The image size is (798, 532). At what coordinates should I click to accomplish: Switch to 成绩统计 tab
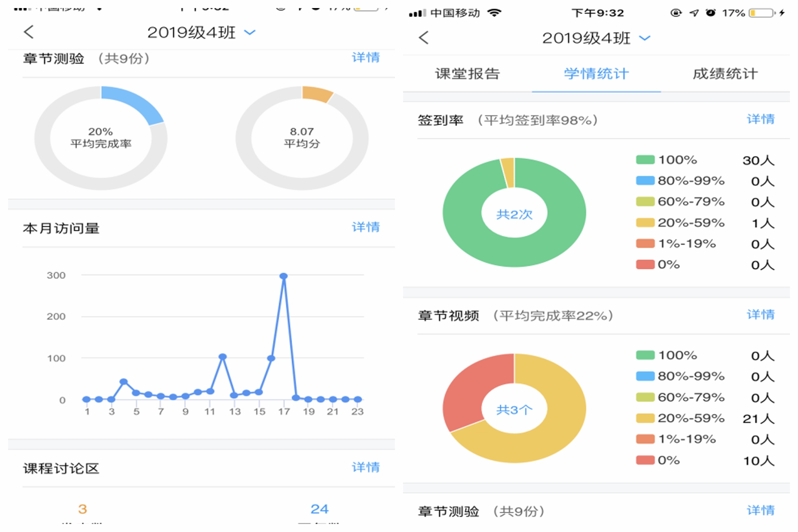(x=725, y=74)
